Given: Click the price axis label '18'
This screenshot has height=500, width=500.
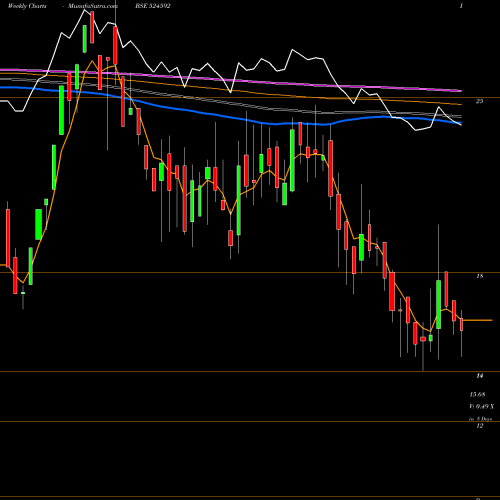Looking at the screenshot, I should (479, 276).
